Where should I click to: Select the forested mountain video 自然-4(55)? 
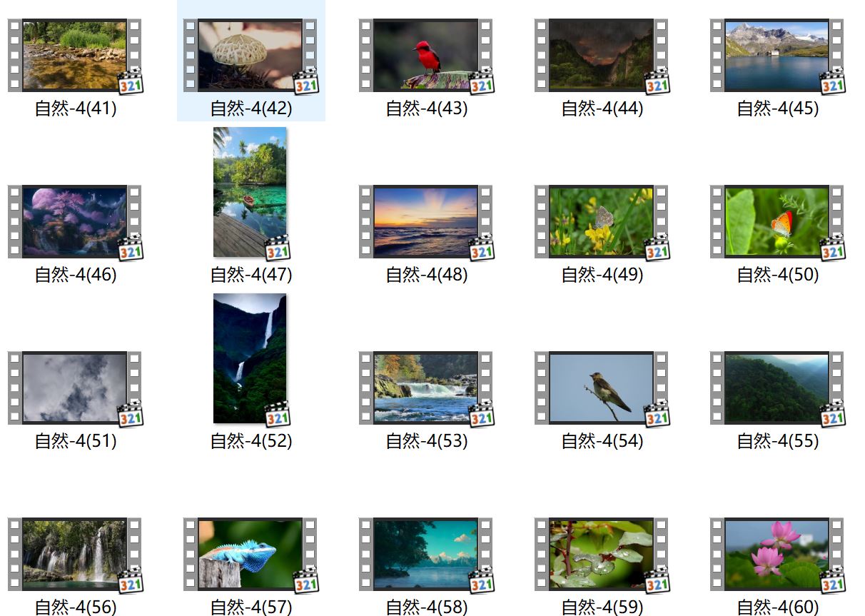777,388
